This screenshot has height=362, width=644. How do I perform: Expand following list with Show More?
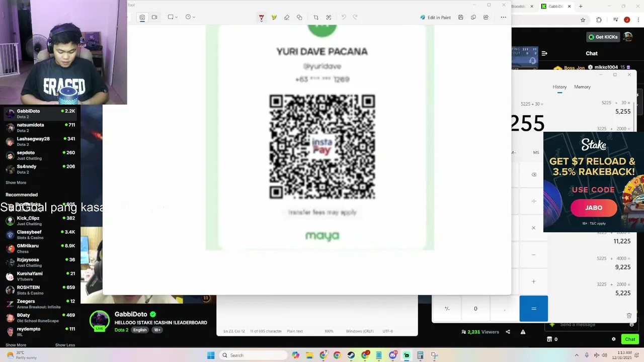[x=16, y=183]
